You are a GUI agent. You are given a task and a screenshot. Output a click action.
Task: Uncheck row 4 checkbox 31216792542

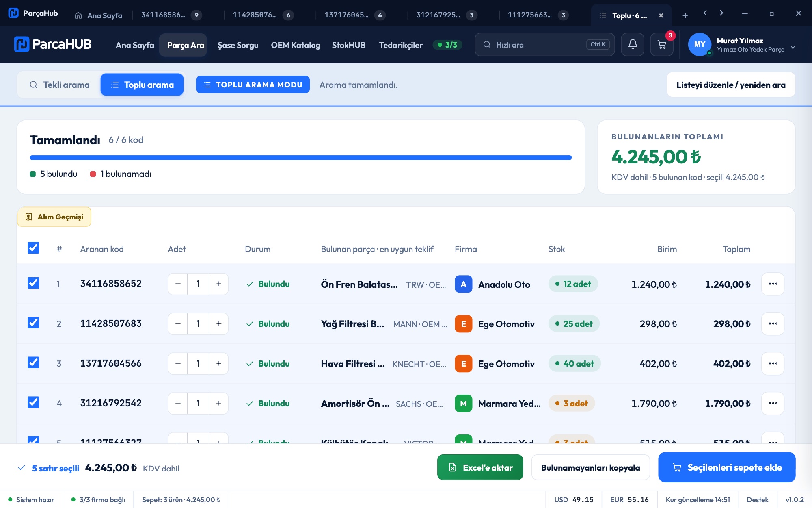pyautogui.click(x=33, y=402)
